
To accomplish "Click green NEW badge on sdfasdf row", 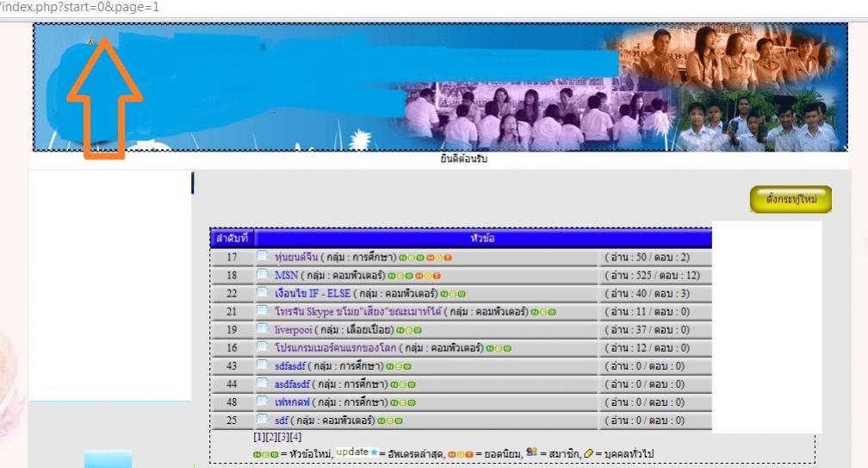I will pyautogui.click(x=399, y=366).
